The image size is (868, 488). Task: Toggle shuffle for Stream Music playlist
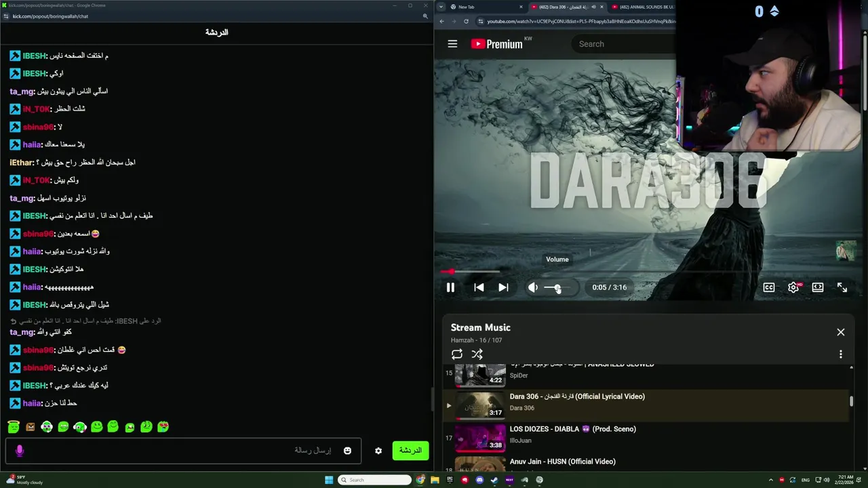[477, 354]
